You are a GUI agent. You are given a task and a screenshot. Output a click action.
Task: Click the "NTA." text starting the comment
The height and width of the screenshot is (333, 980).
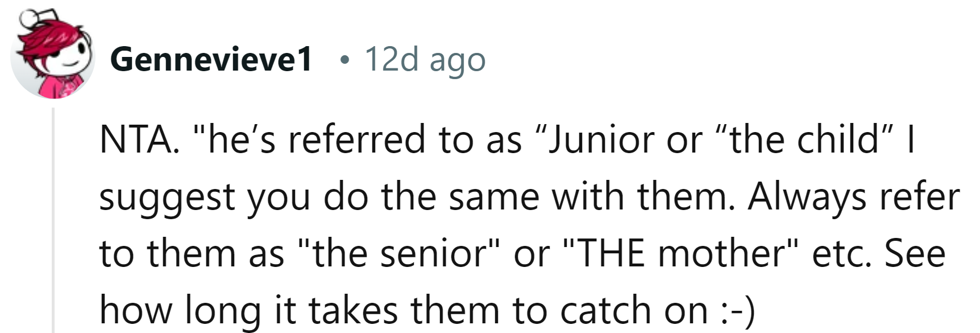pyautogui.click(x=138, y=139)
